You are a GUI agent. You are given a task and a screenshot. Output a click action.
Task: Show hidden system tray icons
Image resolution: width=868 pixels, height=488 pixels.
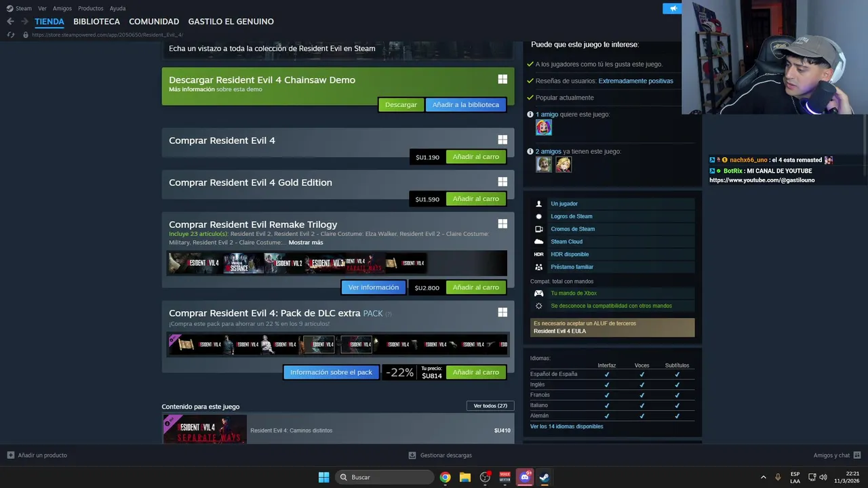pyautogui.click(x=763, y=477)
